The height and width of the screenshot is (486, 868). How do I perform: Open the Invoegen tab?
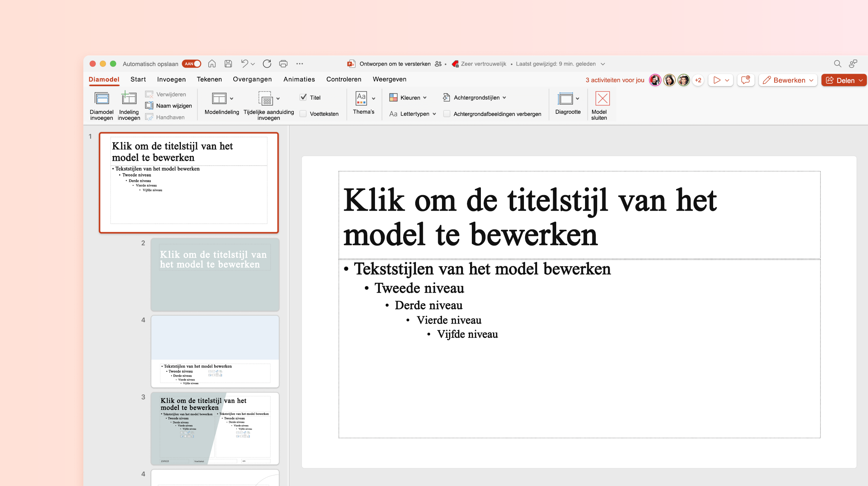click(171, 79)
